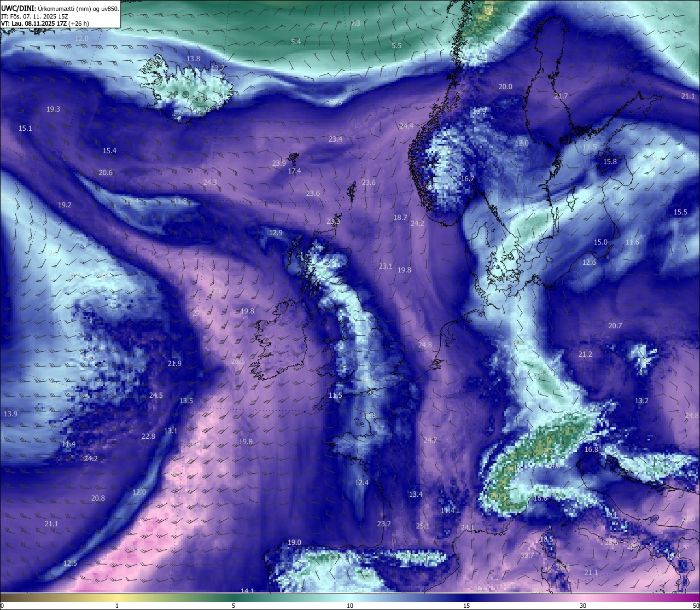Image resolution: width=700 pixels, height=610 pixels.
Task: Click the 15.4 value on the map
Action: 109,151
